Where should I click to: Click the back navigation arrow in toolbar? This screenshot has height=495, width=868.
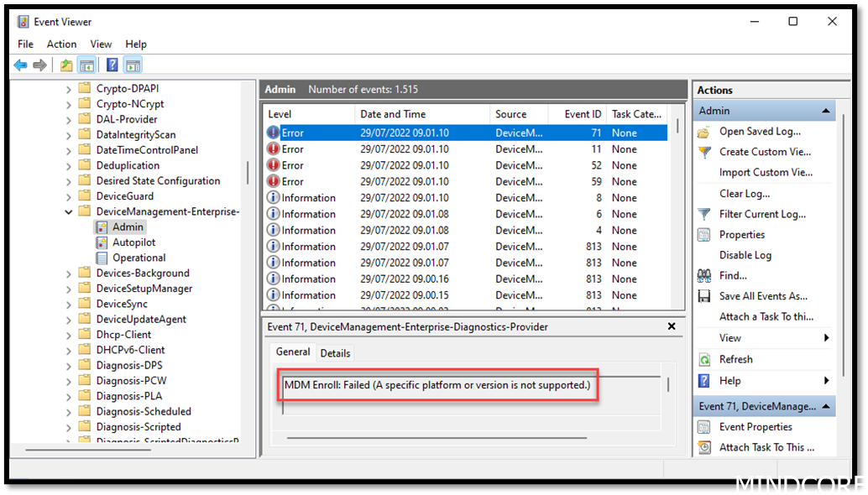20,65
